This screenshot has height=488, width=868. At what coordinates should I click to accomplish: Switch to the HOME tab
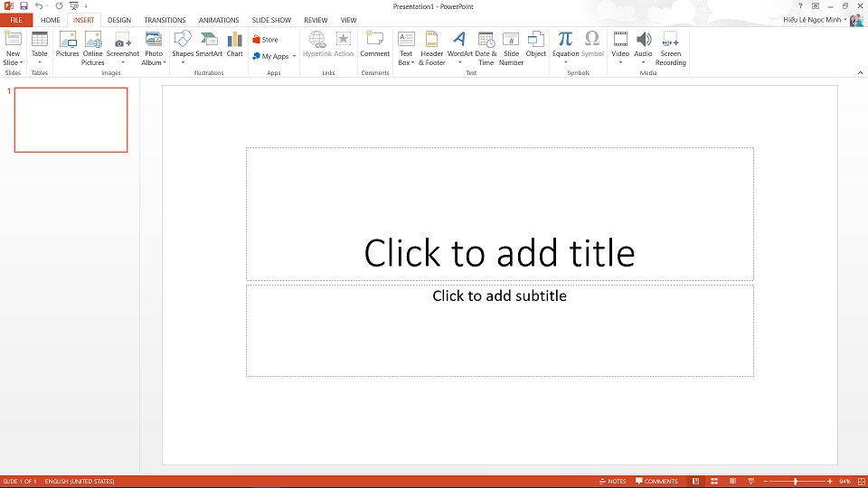(51, 20)
